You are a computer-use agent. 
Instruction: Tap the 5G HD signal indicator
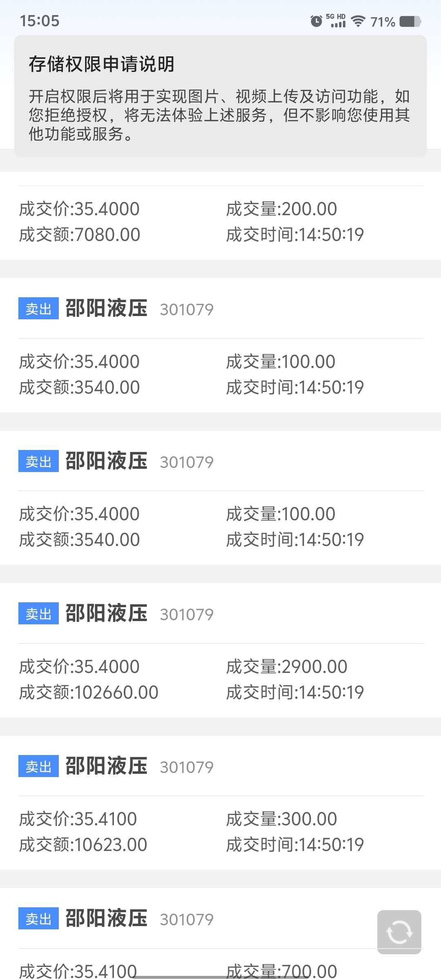(336, 20)
